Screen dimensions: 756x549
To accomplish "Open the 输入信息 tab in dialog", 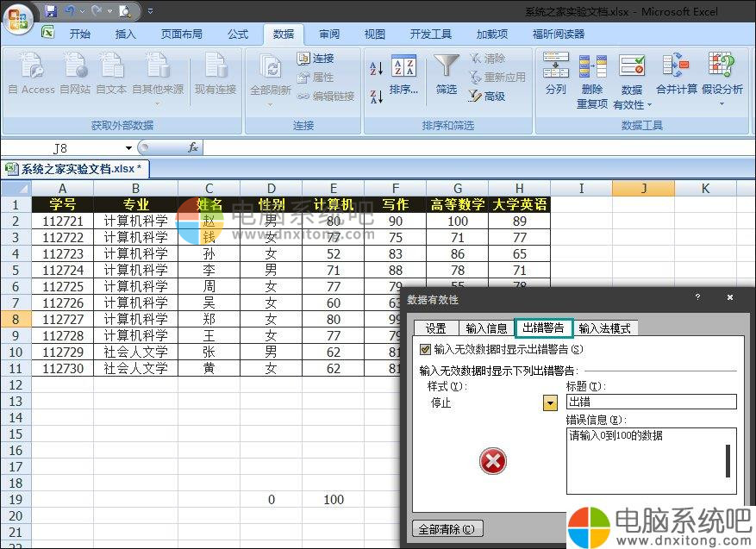I will click(x=486, y=328).
